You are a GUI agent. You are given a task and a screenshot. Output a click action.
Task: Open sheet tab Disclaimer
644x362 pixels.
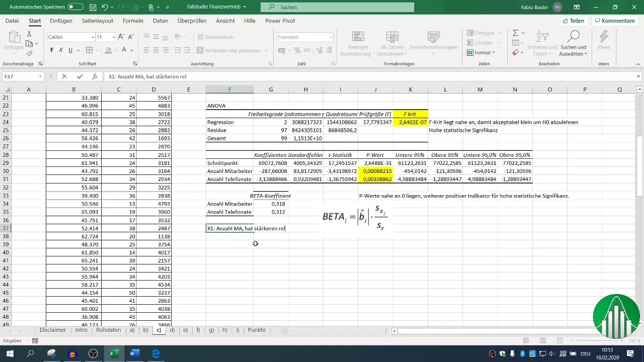pyautogui.click(x=53, y=330)
